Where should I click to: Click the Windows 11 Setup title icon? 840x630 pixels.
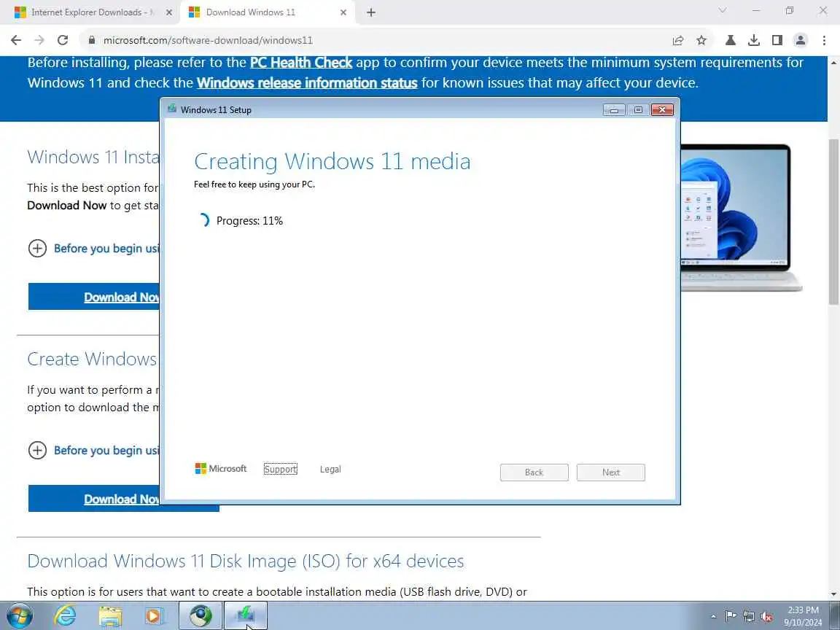click(172, 109)
